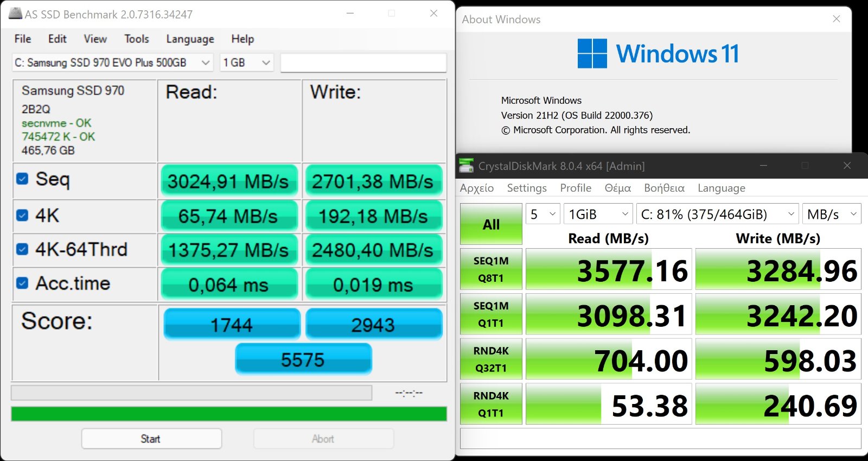Click the RND4K Q1T1 write value 240.69
Viewport: 868px width, 461px height.
(x=778, y=404)
